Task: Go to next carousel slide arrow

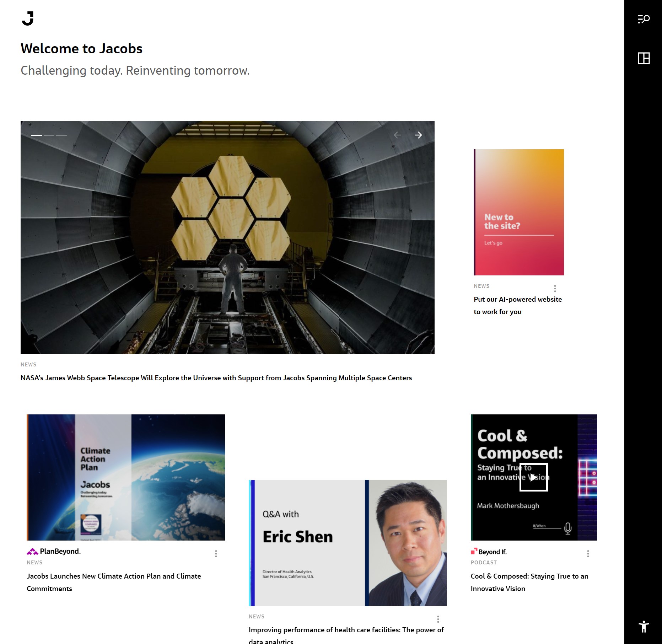Action: pos(418,135)
